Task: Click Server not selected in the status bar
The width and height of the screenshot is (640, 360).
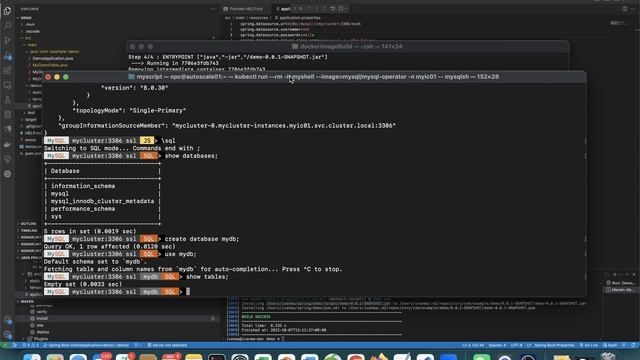Action: pyautogui.click(x=167, y=345)
